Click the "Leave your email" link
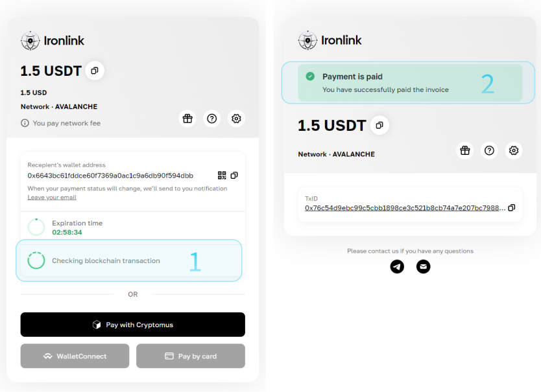 (52, 198)
